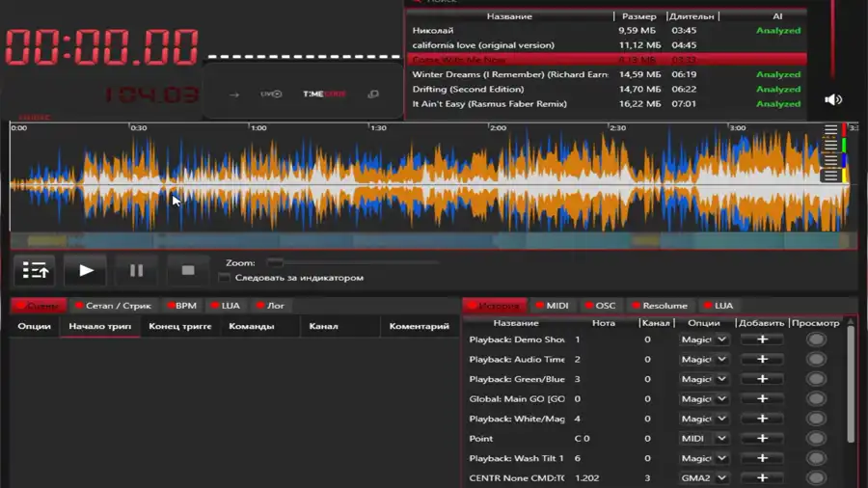Click the LIVE mode icon
Viewport: 868px width, 488px height.
[271, 95]
